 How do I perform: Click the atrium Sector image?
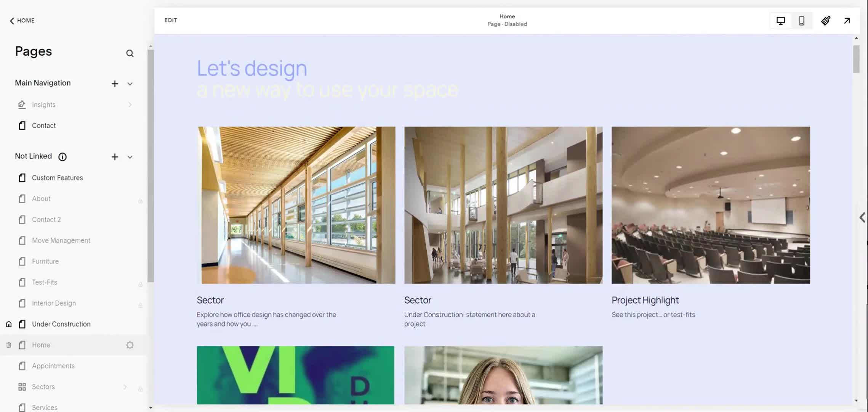point(503,205)
